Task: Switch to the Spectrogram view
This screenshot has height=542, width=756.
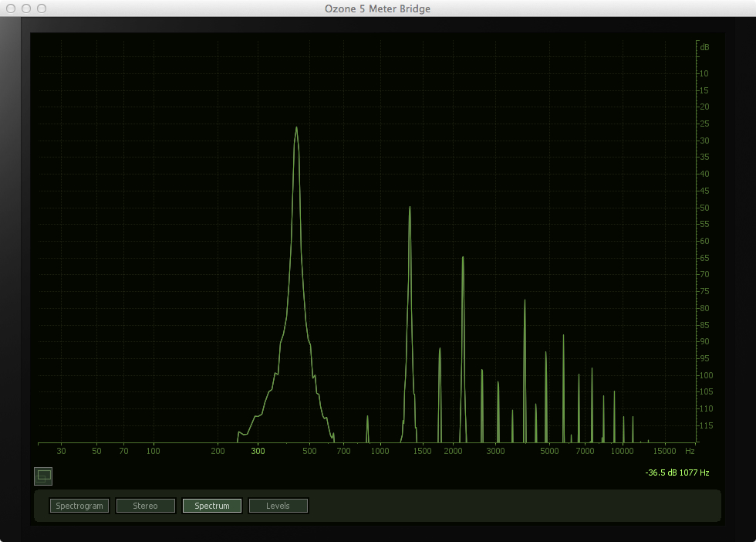Action: (79, 506)
